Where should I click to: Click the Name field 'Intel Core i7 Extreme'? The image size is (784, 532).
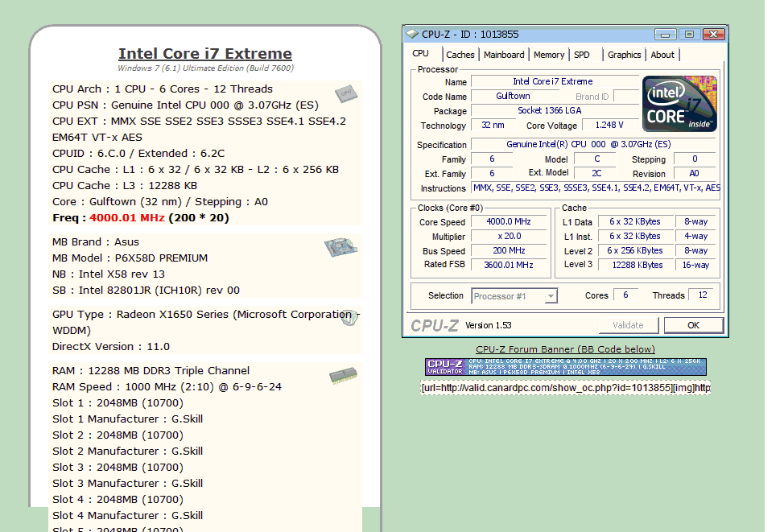pos(555,81)
